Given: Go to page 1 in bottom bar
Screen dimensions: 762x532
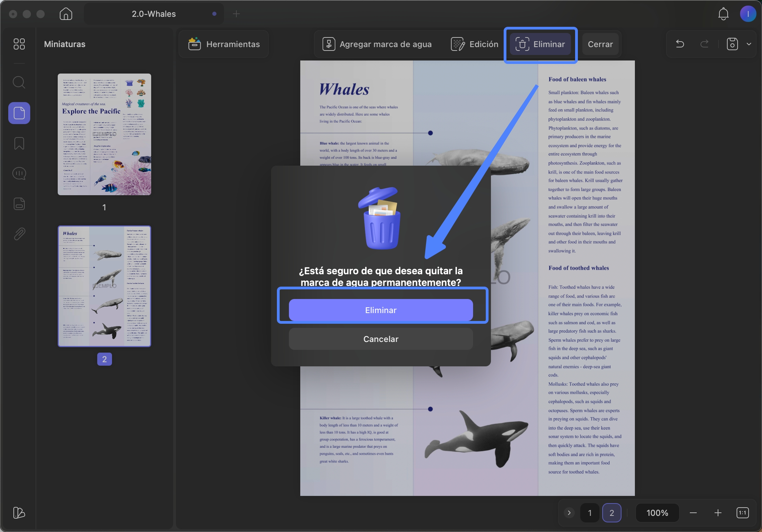Looking at the screenshot, I should pos(590,513).
